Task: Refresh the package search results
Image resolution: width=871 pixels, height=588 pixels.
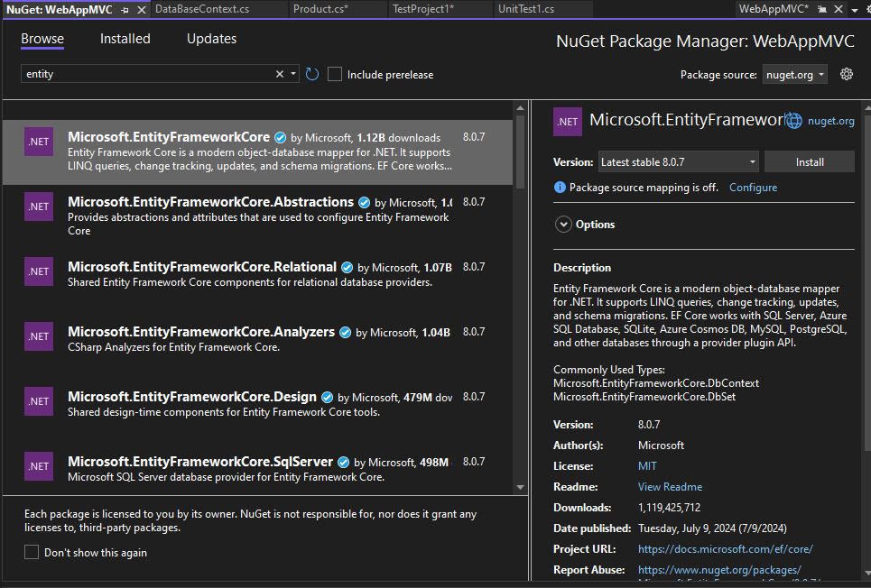Action: (312, 75)
